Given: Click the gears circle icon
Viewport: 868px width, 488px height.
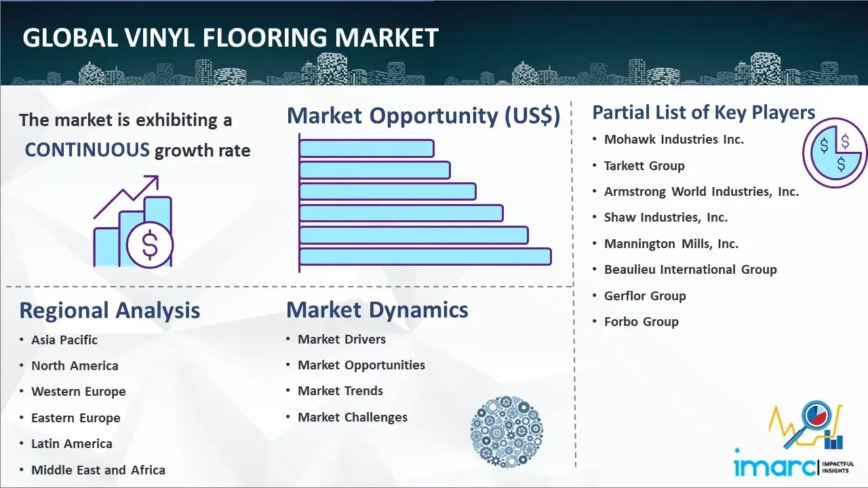Looking at the screenshot, I should (x=507, y=432).
